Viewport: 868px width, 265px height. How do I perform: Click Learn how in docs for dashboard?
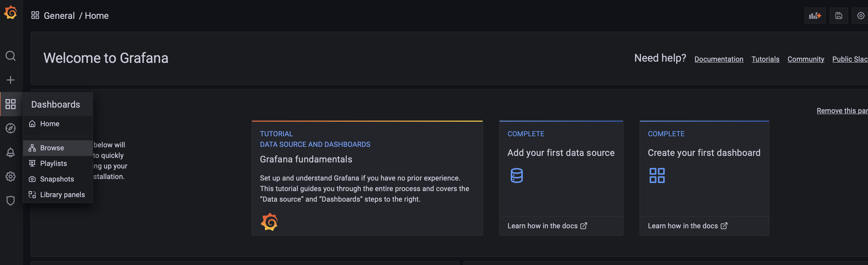687,226
